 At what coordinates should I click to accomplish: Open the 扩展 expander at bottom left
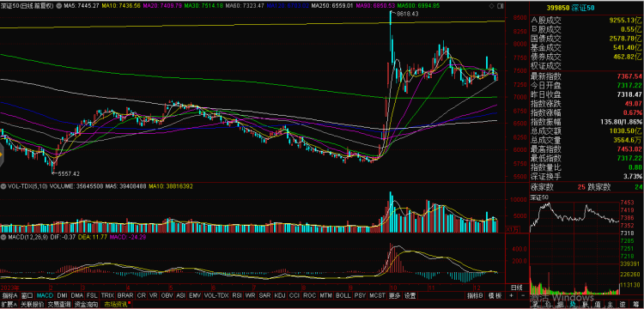pyautogui.click(x=9, y=305)
